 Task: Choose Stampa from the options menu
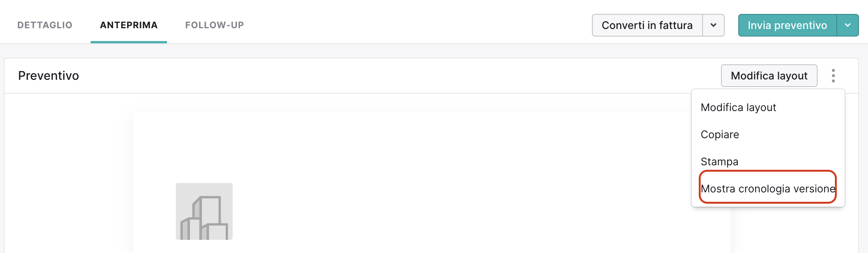719,162
